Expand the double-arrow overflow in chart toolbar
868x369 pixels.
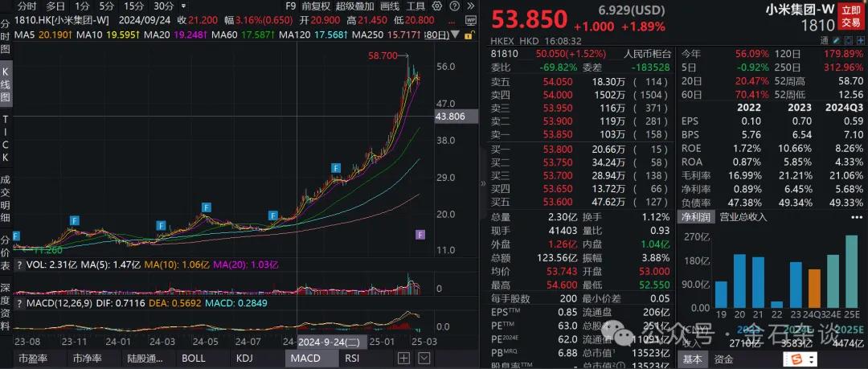[470, 6]
